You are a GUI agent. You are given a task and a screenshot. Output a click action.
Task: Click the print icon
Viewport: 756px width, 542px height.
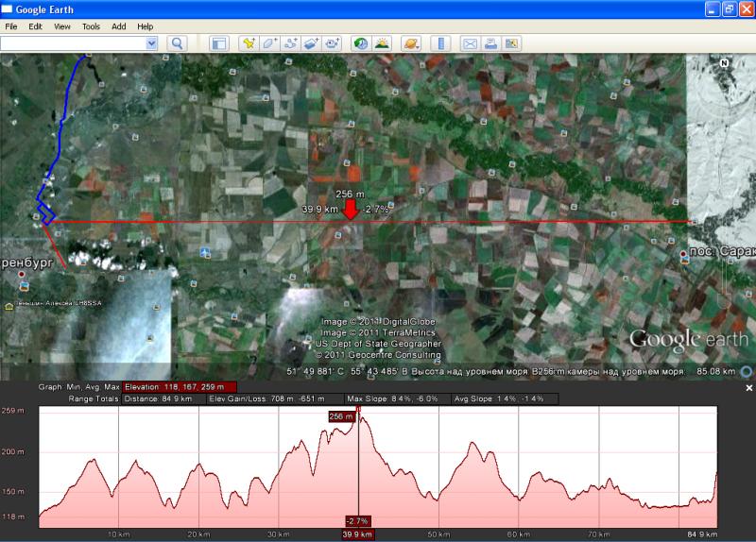click(x=490, y=43)
